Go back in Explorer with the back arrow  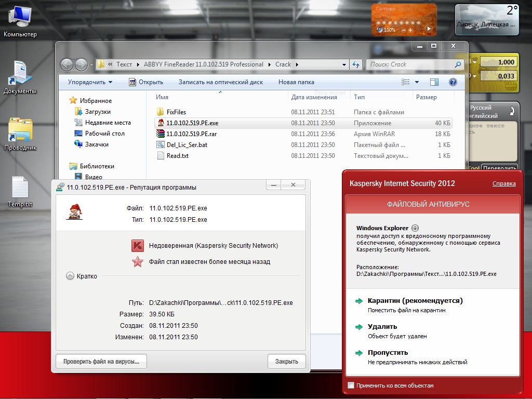point(67,64)
